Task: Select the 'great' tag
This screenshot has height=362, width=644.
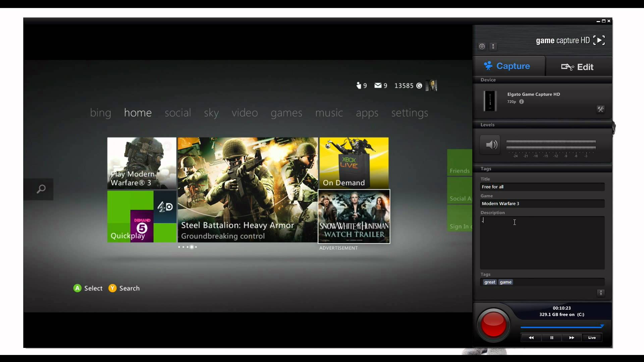Action: 490,282
